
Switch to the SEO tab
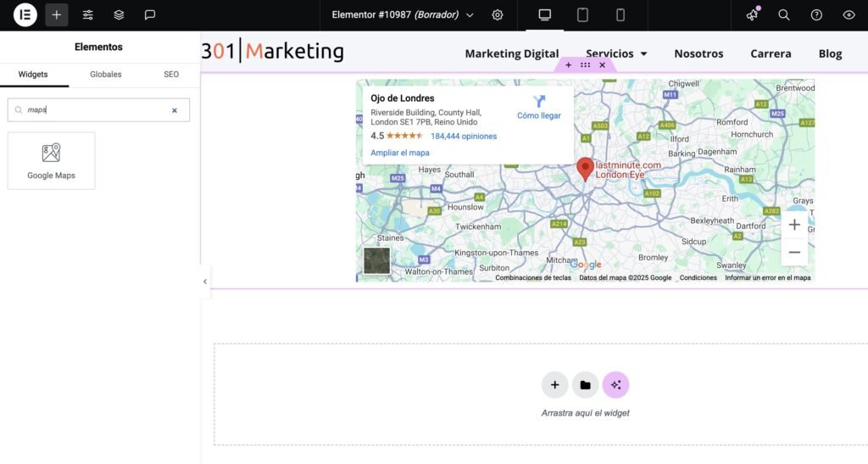(171, 75)
